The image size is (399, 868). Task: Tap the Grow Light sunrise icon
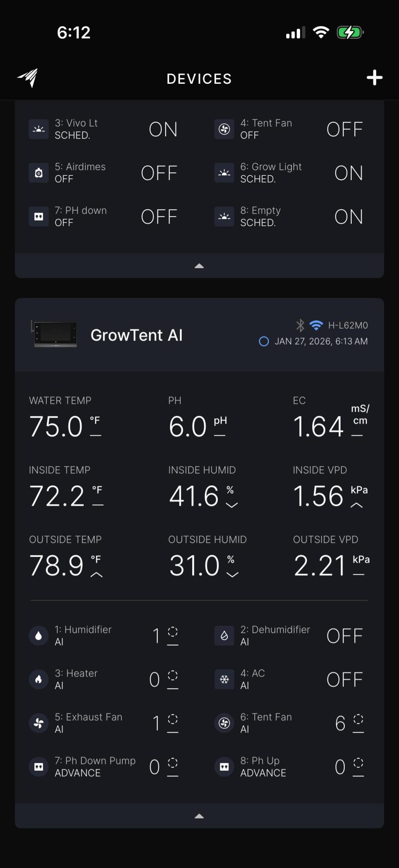click(x=224, y=173)
